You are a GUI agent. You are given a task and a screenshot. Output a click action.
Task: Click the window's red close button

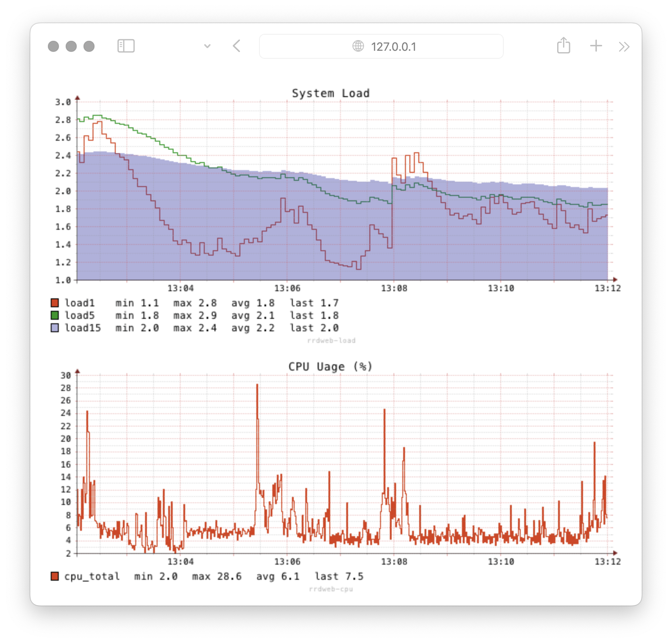pyautogui.click(x=53, y=46)
